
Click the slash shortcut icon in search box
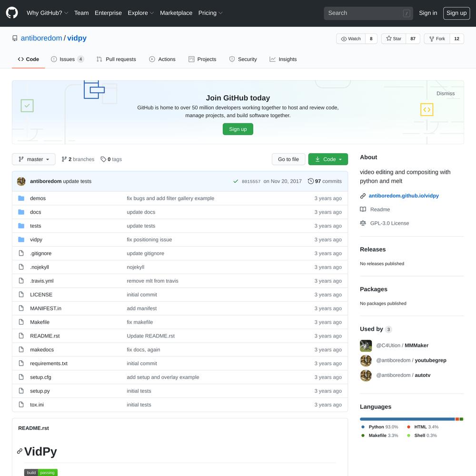click(407, 13)
